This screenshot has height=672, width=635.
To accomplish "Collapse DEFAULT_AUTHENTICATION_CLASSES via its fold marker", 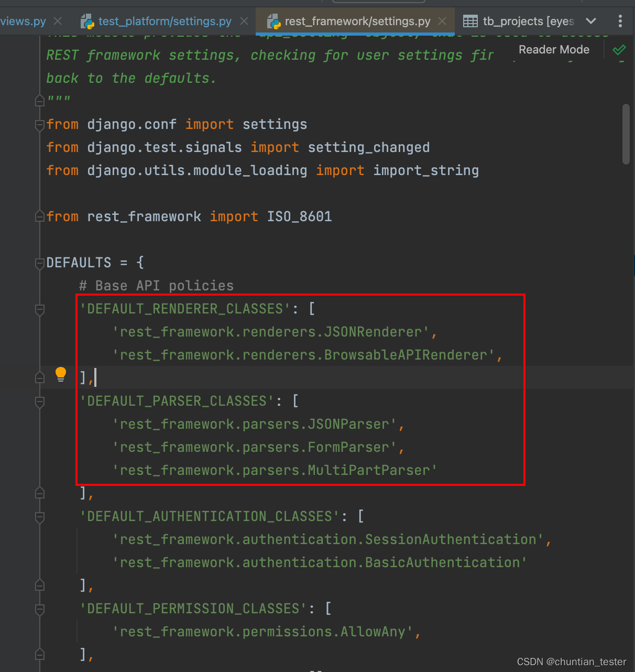I will [39, 517].
